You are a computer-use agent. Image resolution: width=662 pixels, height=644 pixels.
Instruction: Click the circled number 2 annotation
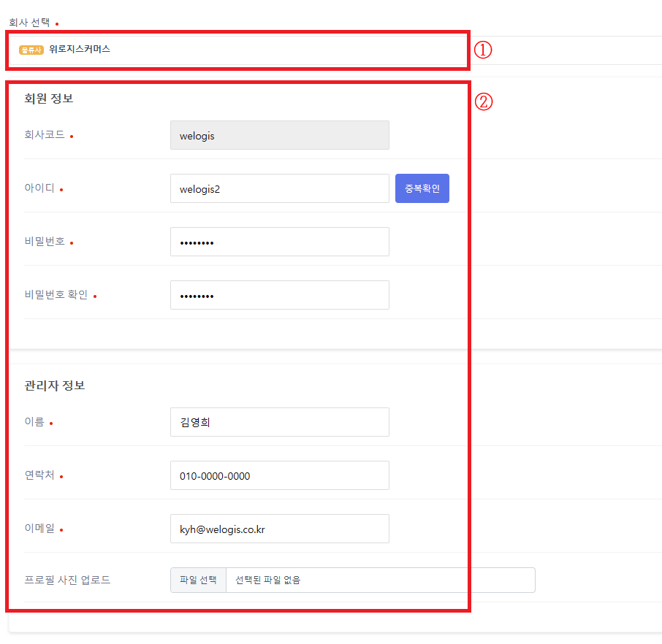tap(484, 101)
